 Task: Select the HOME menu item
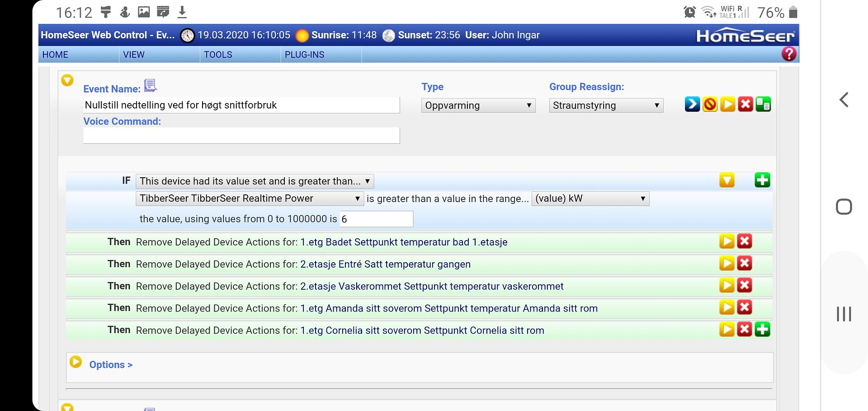pyautogui.click(x=55, y=54)
